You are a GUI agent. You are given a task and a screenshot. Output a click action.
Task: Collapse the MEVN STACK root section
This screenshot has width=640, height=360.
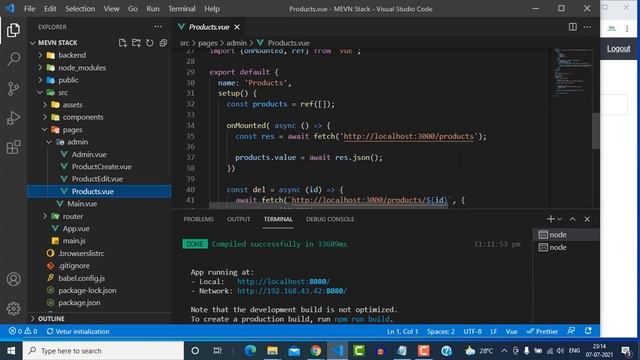click(58, 43)
